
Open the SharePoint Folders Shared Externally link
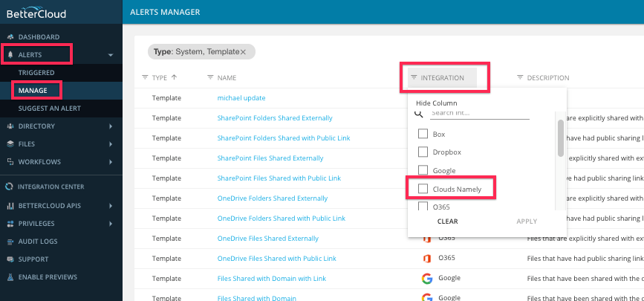pos(275,118)
